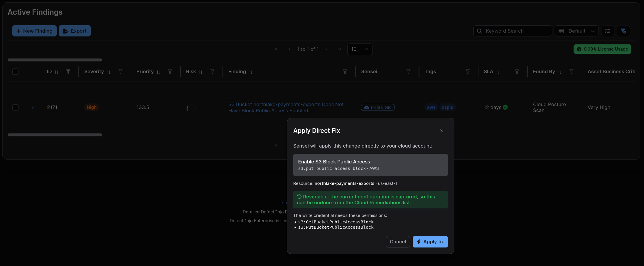Open the row actions menu for 2171

(x=33, y=107)
